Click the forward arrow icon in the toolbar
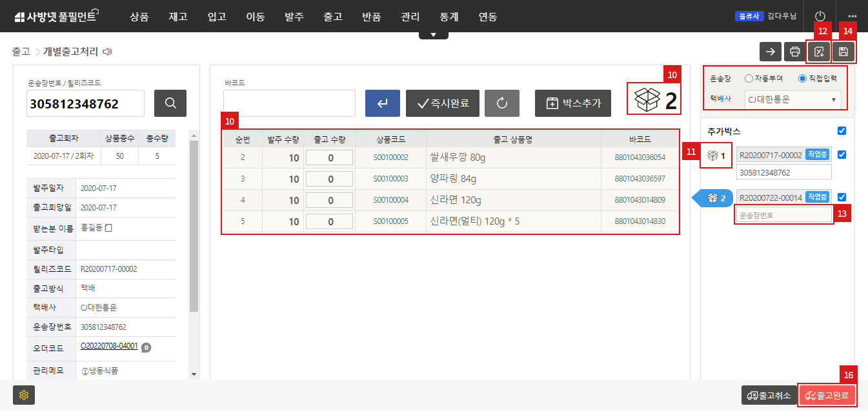 click(x=770, y=52)
